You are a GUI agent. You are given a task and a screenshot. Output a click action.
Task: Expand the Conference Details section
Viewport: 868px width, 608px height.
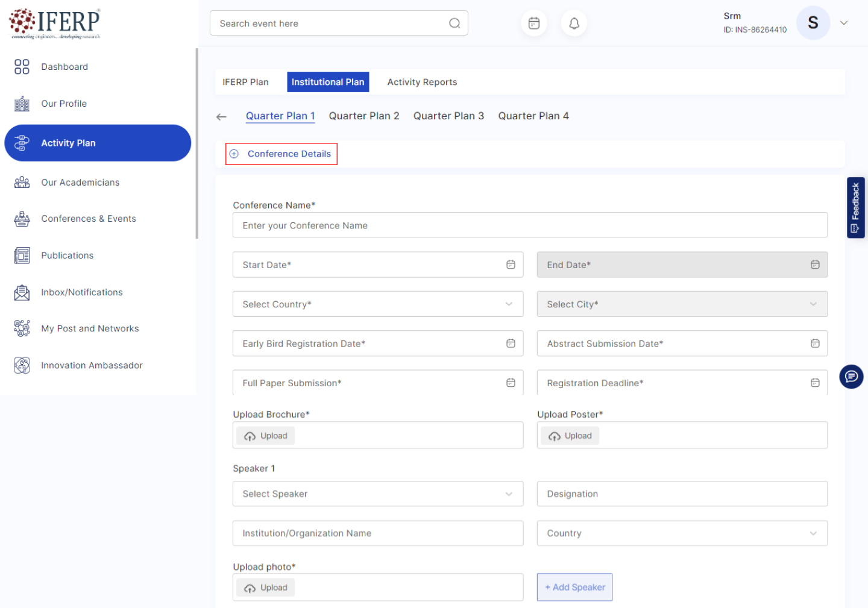[x=281, y=154]
